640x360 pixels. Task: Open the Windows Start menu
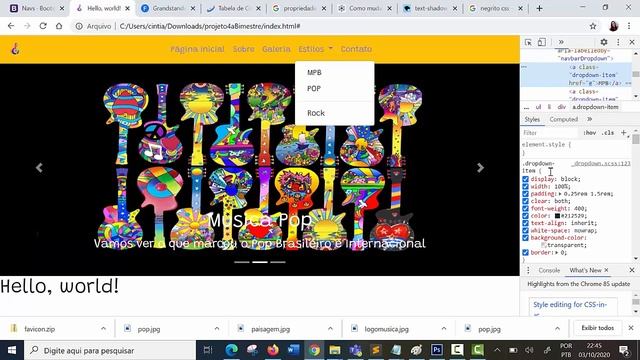pyautogui.click(x=12, y=350)
